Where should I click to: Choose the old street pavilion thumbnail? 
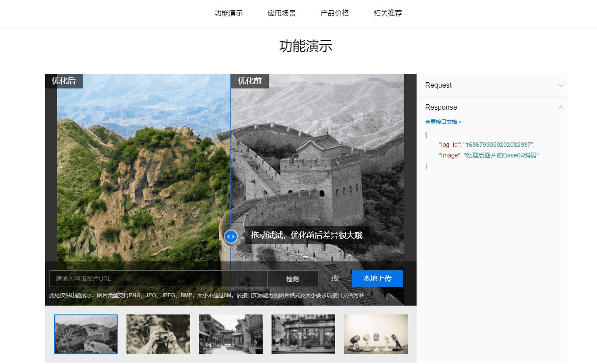(x=231, y=334)
